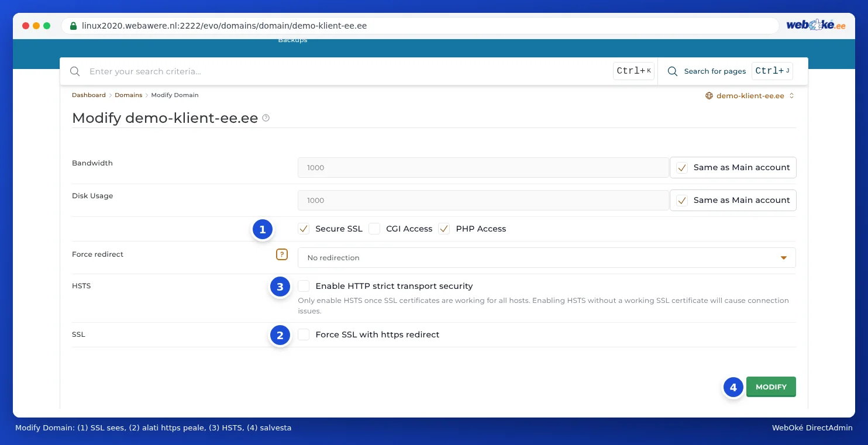The height and width of the screenshot is (445, 868).
Task: Click the Disk Usage value field
Action: point(483,200)
